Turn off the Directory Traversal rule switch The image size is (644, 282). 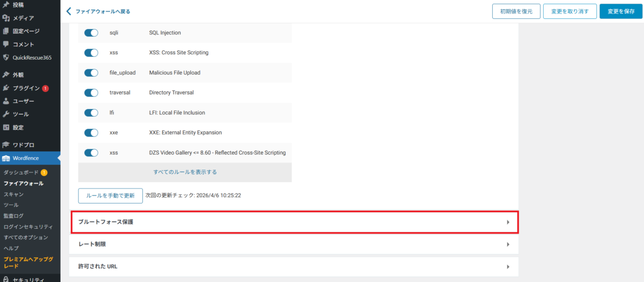point(91,92)
